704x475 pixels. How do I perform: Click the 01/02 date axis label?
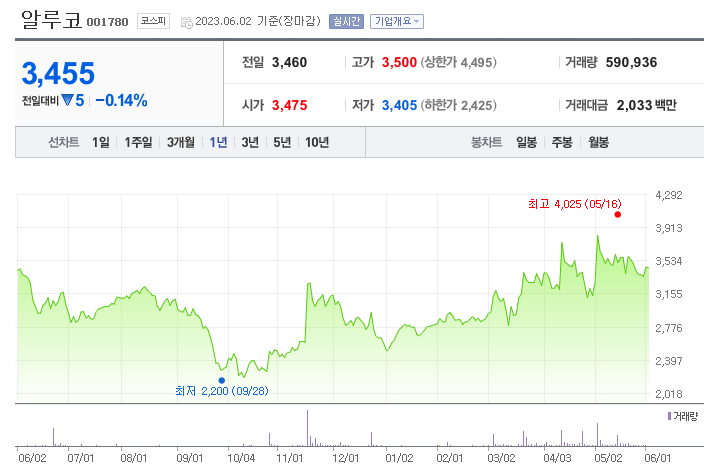[399, 458]
